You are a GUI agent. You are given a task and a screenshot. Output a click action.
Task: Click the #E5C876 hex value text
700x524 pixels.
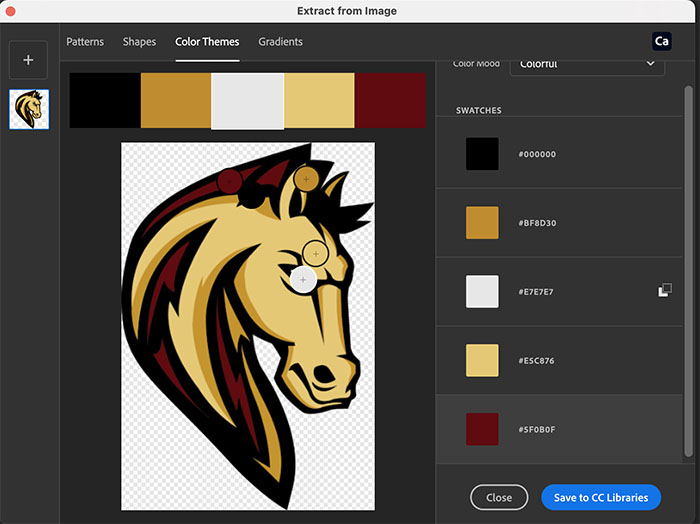536,361
